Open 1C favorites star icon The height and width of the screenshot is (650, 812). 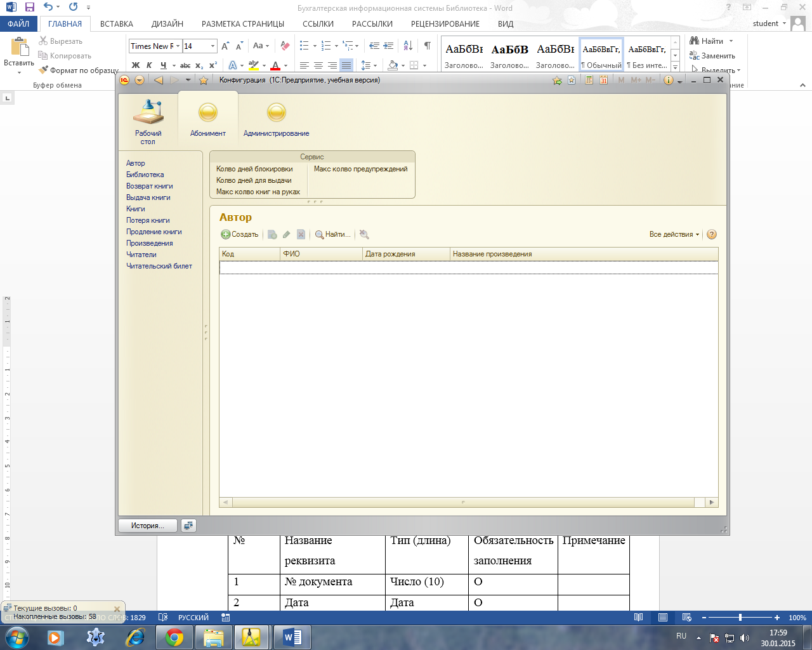(203, 80)
